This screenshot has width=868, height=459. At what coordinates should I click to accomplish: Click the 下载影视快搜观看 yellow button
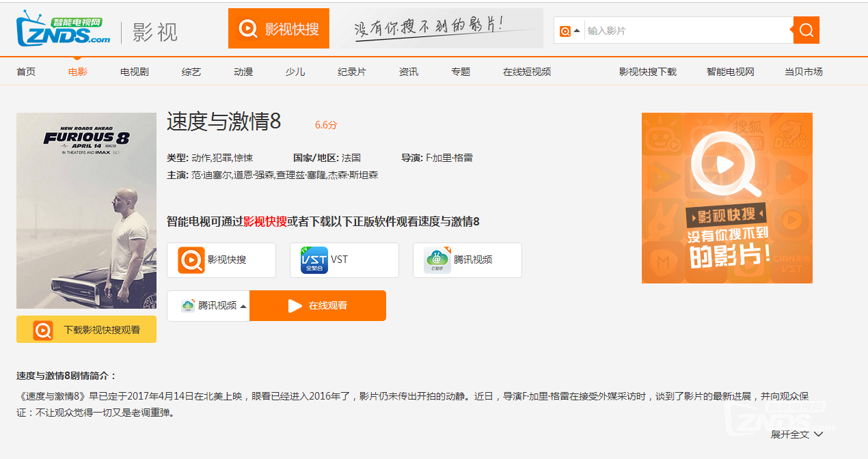[x=86, y=329]
